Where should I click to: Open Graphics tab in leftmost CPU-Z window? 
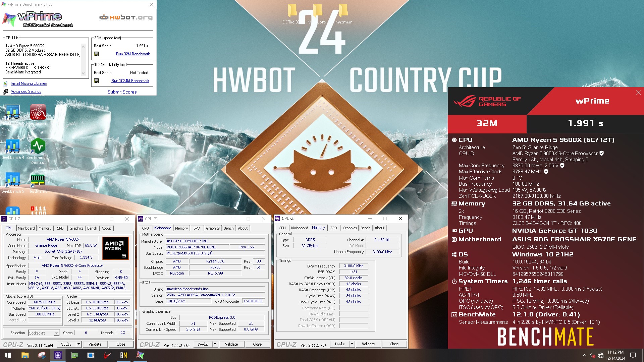76,228
